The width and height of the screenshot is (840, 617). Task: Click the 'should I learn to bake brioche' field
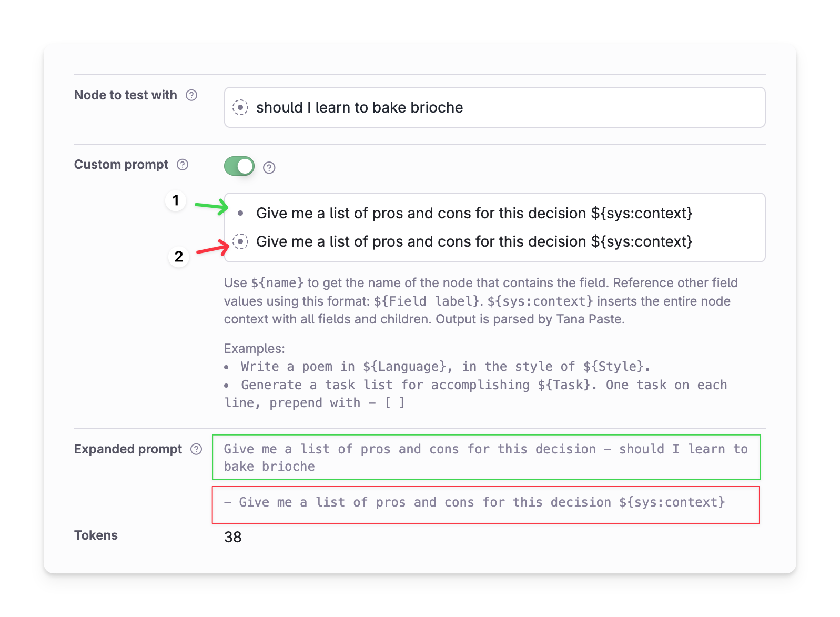494,107
